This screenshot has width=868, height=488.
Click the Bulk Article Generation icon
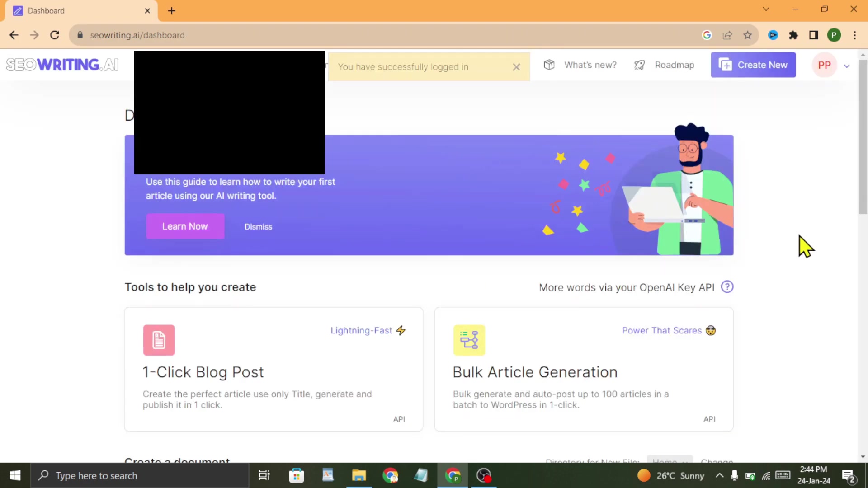tap(469, 340)
